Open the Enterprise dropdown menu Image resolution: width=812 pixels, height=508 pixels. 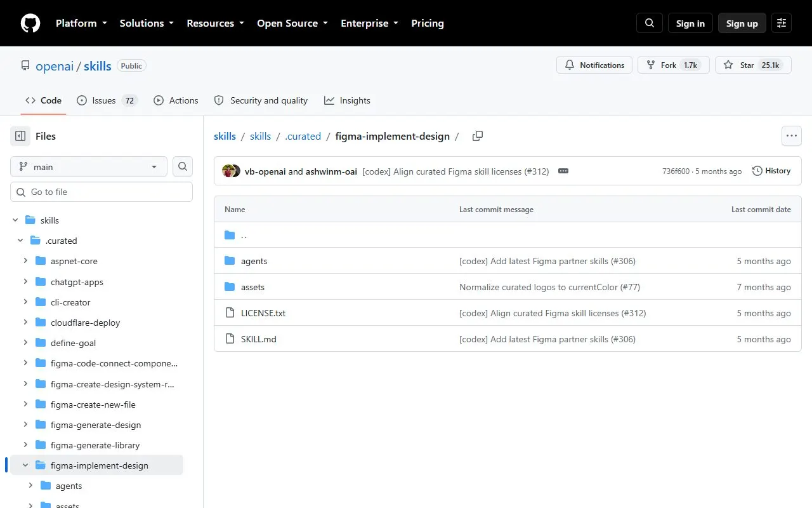[x=370, y=23]
